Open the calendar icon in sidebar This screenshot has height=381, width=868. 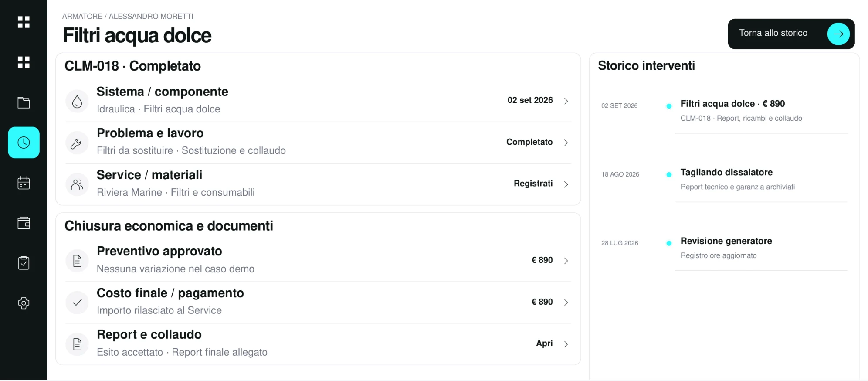click(x=24, y=183)
